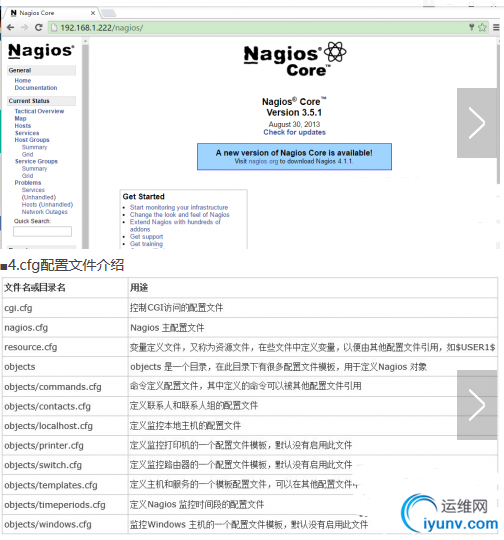Open Documentation link in sidebar
Image resolution: width=504 pixels, height=540 pixels.
(x=36, y=88)
